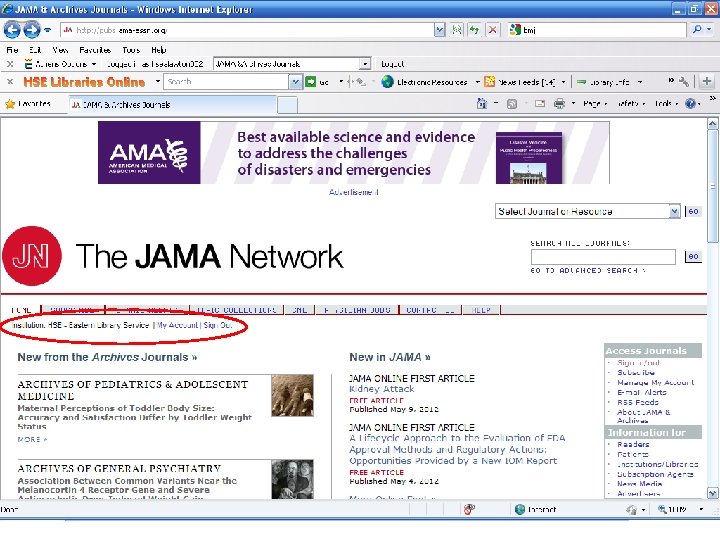Click the page vertical scrollbar up arrow
This screenshot has width=720, height=540.
712,123
